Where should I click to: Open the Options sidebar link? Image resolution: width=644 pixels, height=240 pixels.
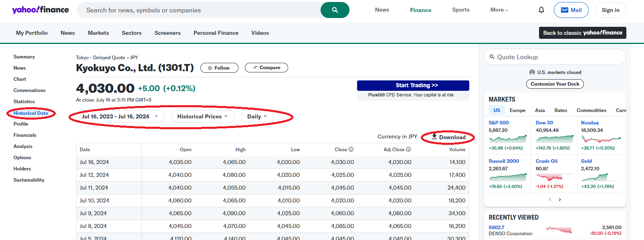22,158
